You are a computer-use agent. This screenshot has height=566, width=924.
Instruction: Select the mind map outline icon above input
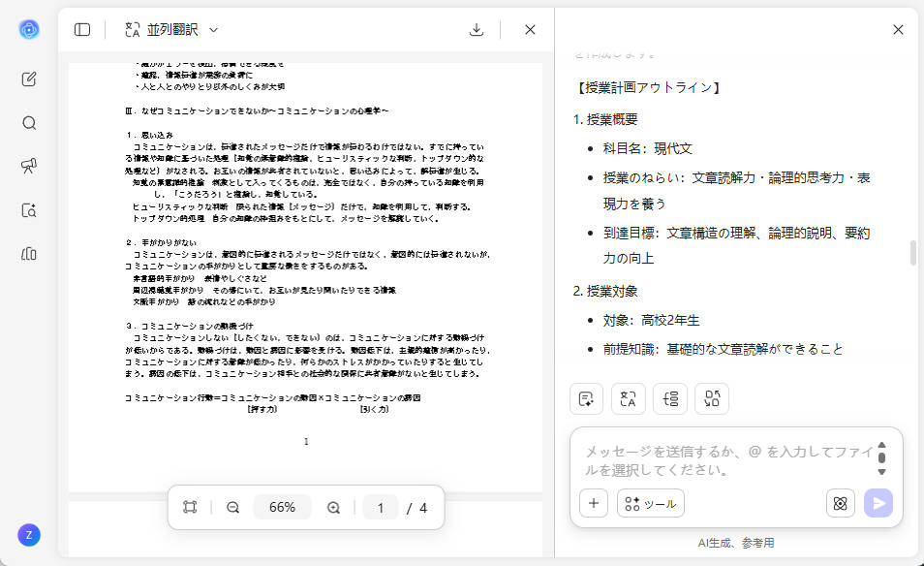point(670,398)
